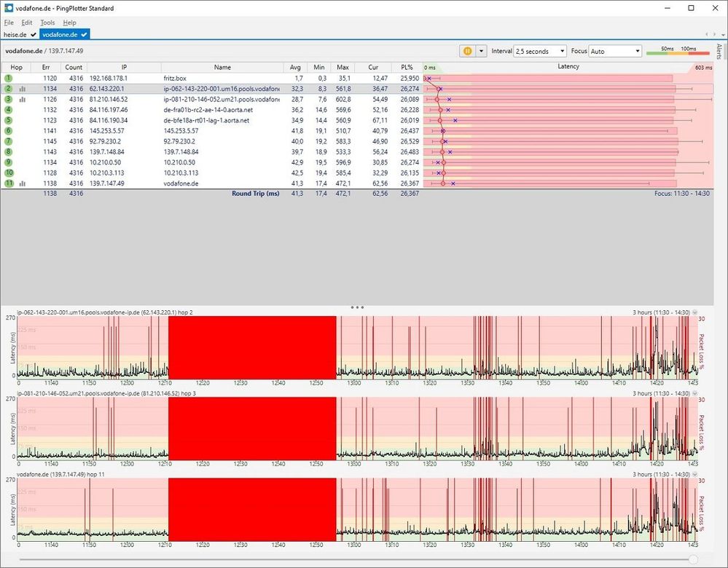Click the checkmark on the heise.de tab
Viewport: 728px width, 568px height.
pyautogui.click(x=33, y=35)
